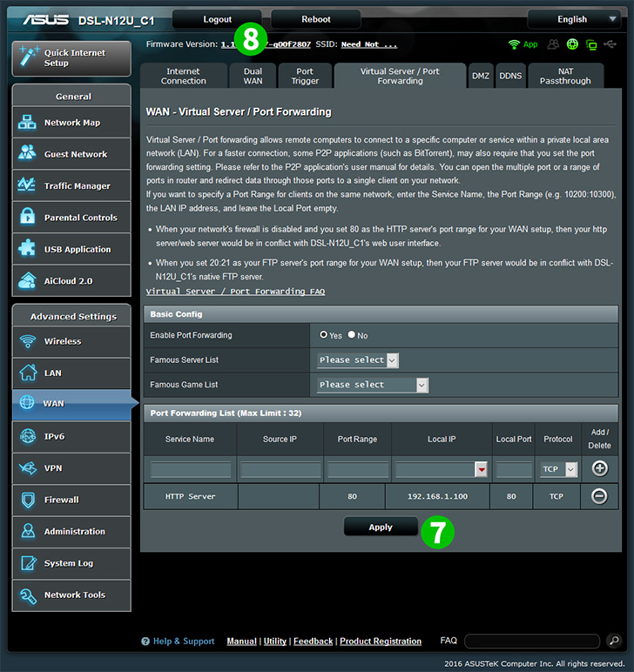Click the Guest Network icon

[27, 153]
